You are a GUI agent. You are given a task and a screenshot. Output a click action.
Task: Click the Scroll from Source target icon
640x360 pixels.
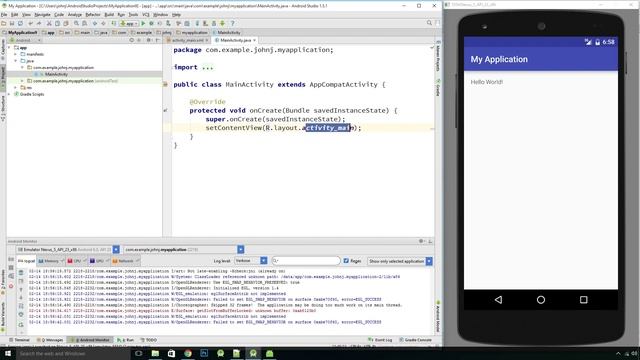click(131, 40)
